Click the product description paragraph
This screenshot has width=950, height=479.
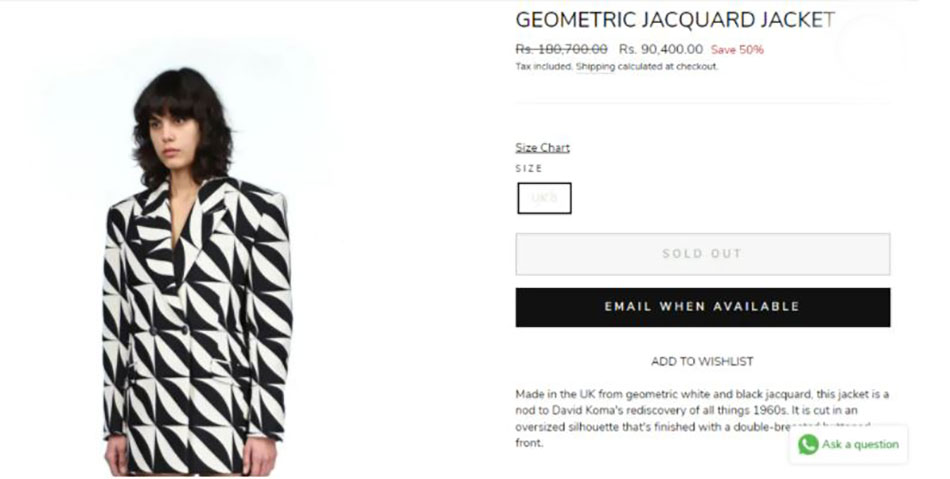[702, 418]
